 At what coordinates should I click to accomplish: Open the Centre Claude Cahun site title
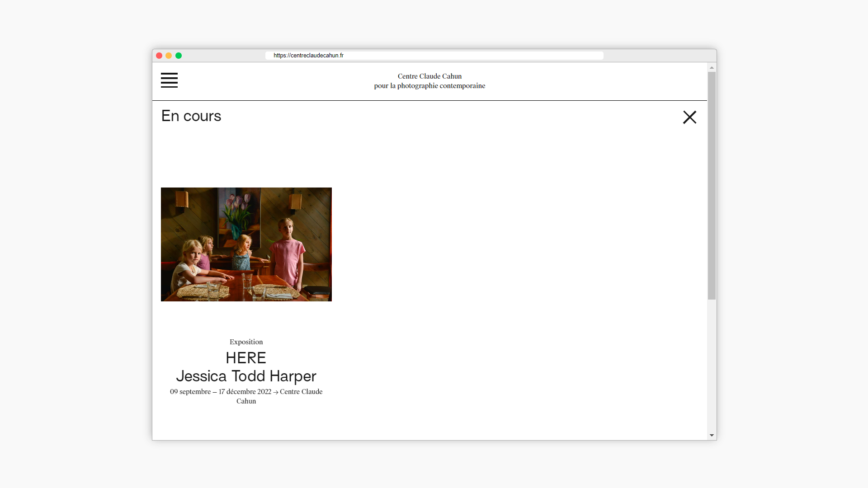429,76
